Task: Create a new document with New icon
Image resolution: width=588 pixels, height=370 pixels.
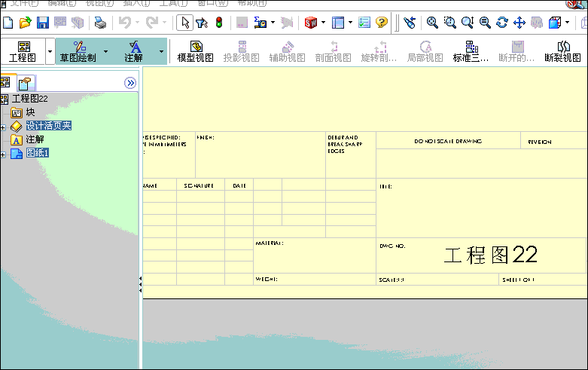Action: point(8,23)
